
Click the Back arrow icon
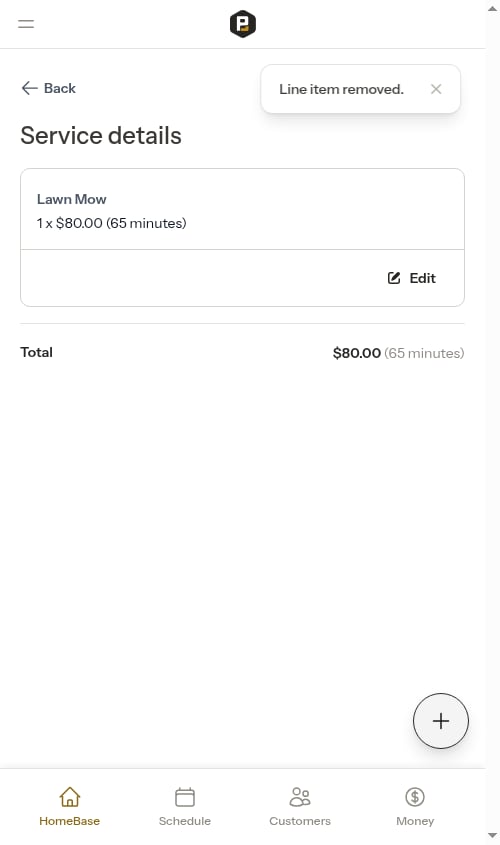[29, 88]
